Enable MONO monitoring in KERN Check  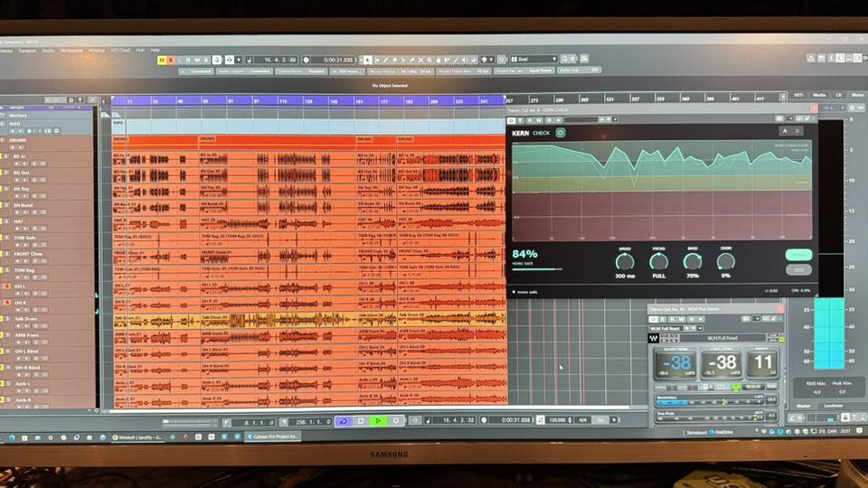[798, 255]
